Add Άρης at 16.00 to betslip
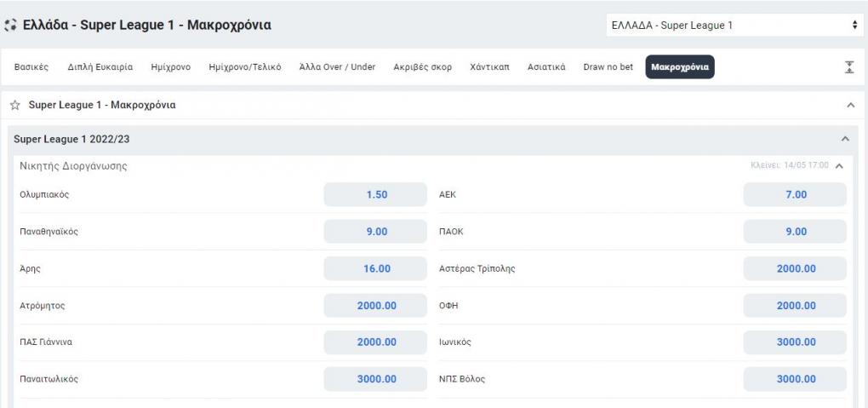Image resolution: width=868 pixels, height=408 pixels. pos(375,268)
